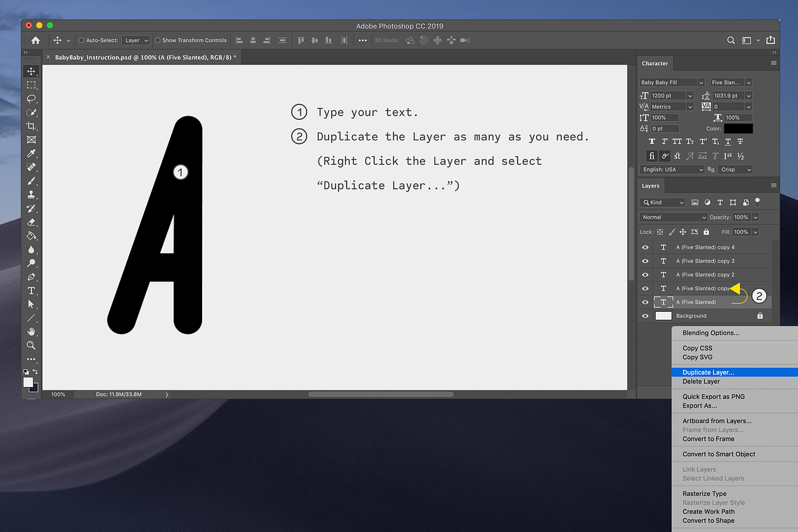Hide the 'A (Five Slanted) copy 2' layer
This screenshot has height=532, width=798.
coord(645,275)
